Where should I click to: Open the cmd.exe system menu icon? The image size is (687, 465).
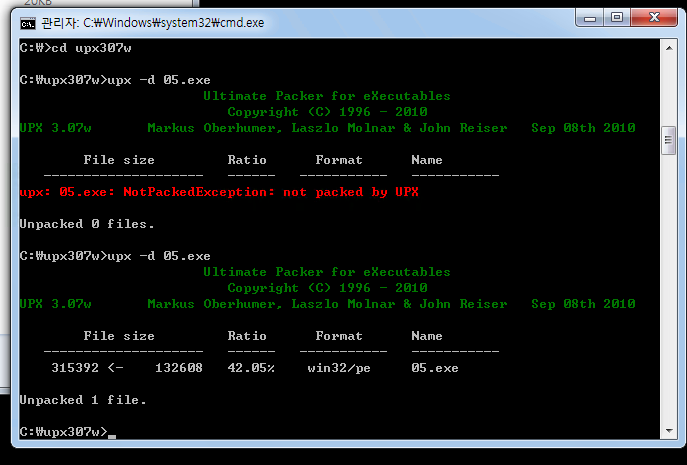(28, 23)
